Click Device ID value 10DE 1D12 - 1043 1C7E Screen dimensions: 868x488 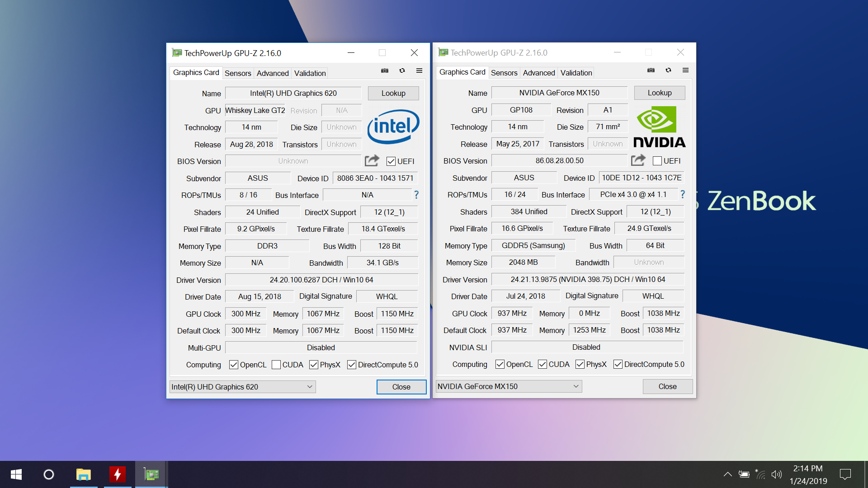coord(642,178)
